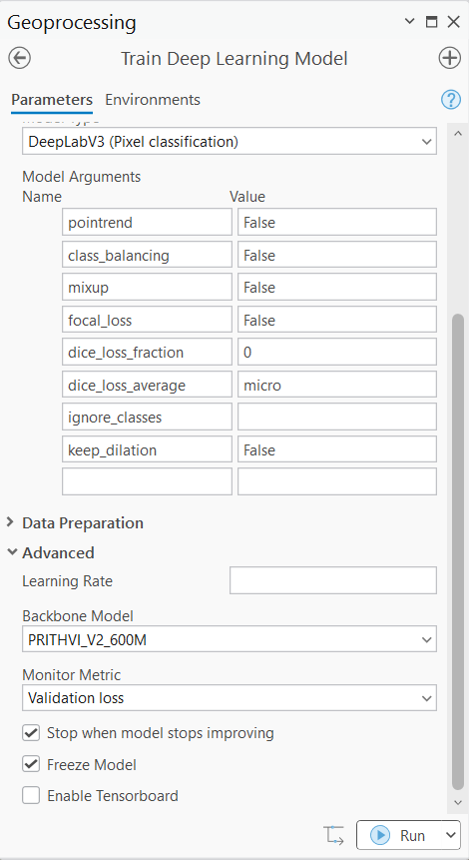
Task: Open the Geoprocessing pane options chevron
Action: click(x=410, y=22)
